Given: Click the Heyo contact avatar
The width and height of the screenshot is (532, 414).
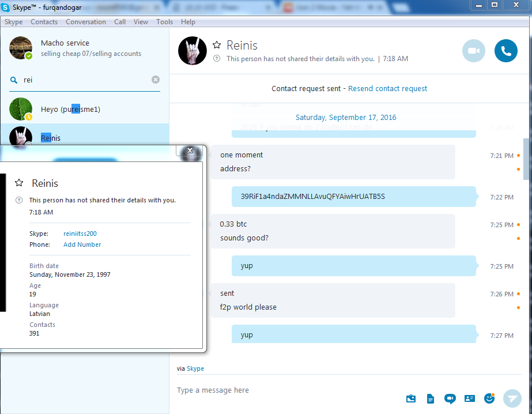Looking at the screenshot, I should [x=21, y=110].
